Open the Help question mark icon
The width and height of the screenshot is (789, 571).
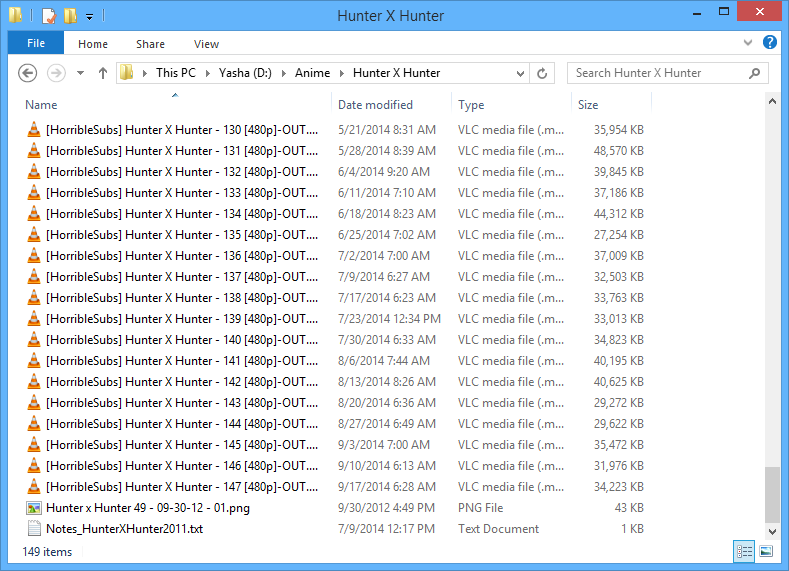click(769, 43)
